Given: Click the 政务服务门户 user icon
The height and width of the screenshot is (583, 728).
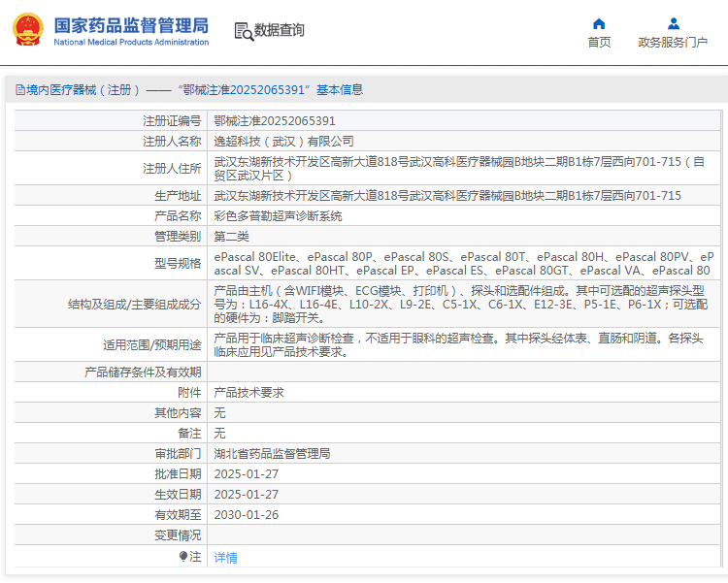Looking at the screenshot, I should [674, 23].
